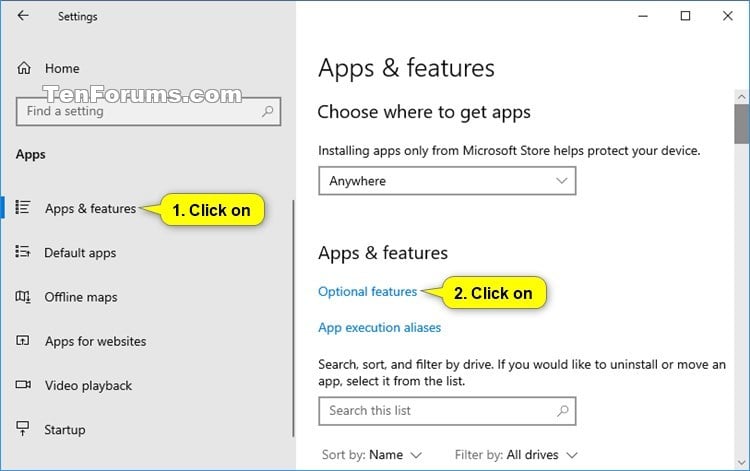Focus the Find a setting search field

point(148,111)
